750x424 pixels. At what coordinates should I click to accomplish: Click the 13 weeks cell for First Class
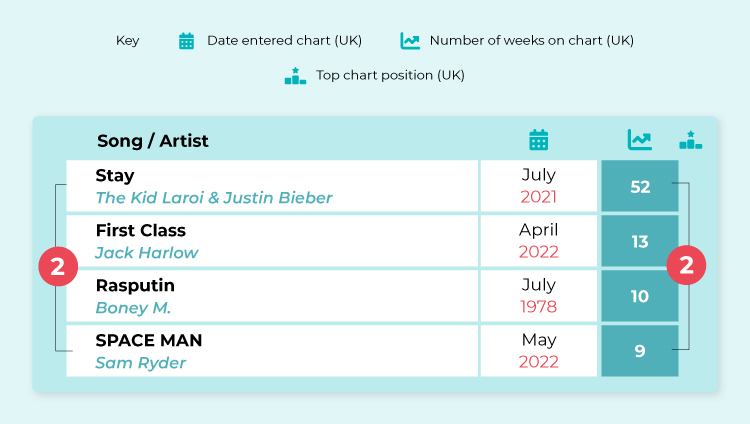coord(640,241)
